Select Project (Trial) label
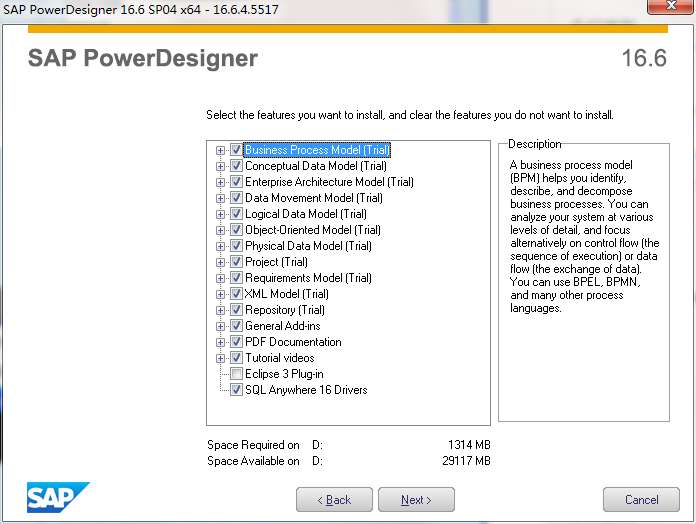The height and width of the screenshot is (524, 696). [x=276, y=262]
